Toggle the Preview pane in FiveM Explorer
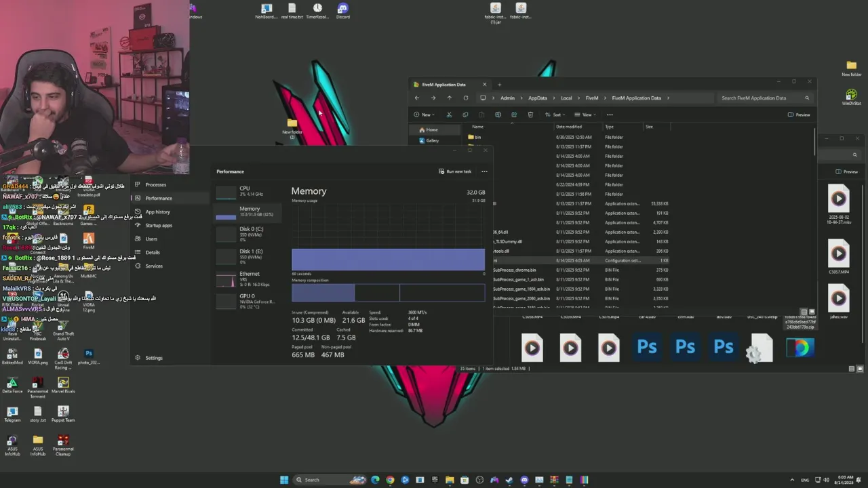 tap(799, 115)
